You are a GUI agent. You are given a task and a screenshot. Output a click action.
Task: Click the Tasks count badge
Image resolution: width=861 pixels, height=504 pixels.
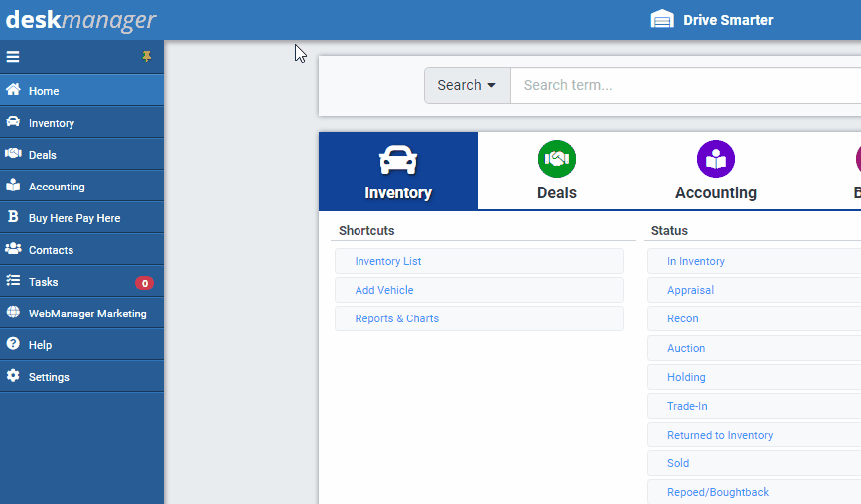pos(144,283)
